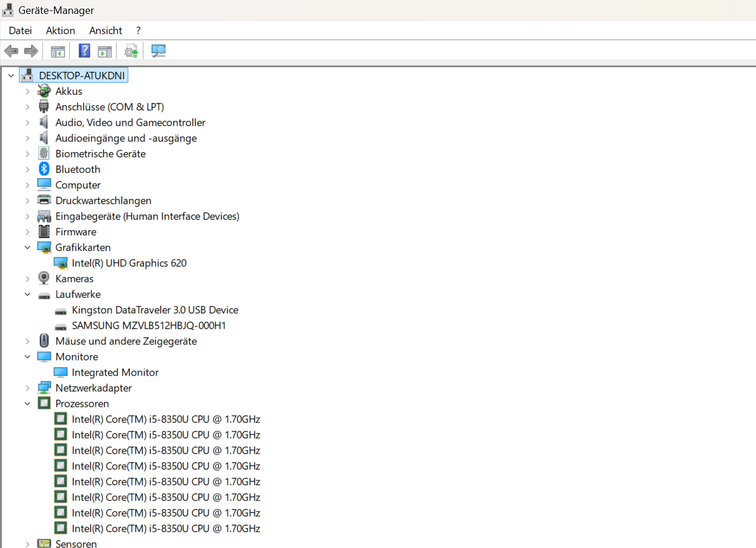Viewport: 756px width, 548px height.
Task: Click the Biometrische Geräte fingerprint icon
Action: click(44, 153)
